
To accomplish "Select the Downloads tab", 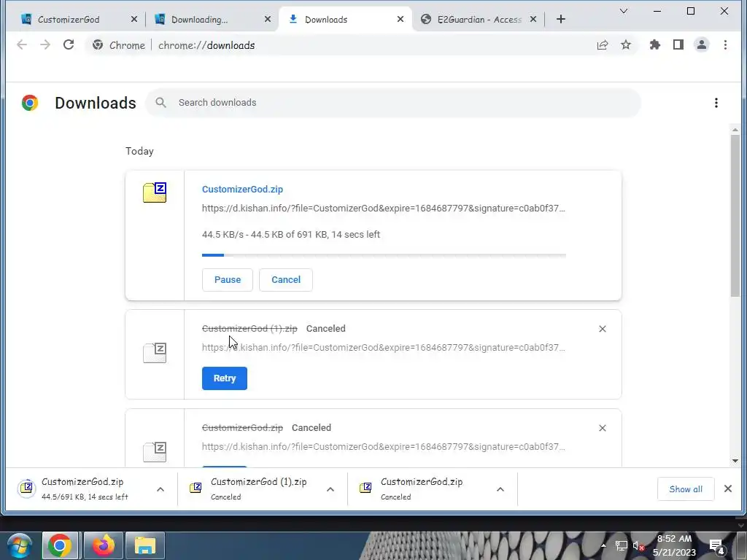I will point(345,19).
